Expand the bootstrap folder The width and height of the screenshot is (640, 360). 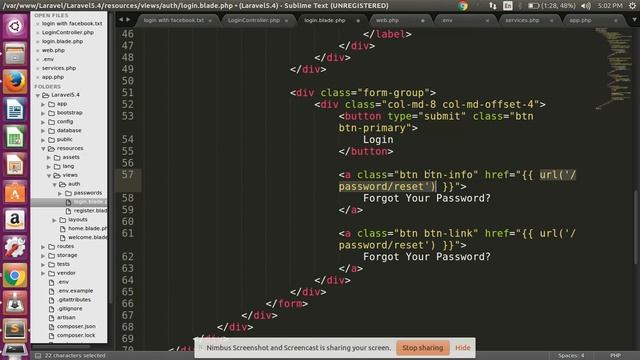click(x=43, y=113)
